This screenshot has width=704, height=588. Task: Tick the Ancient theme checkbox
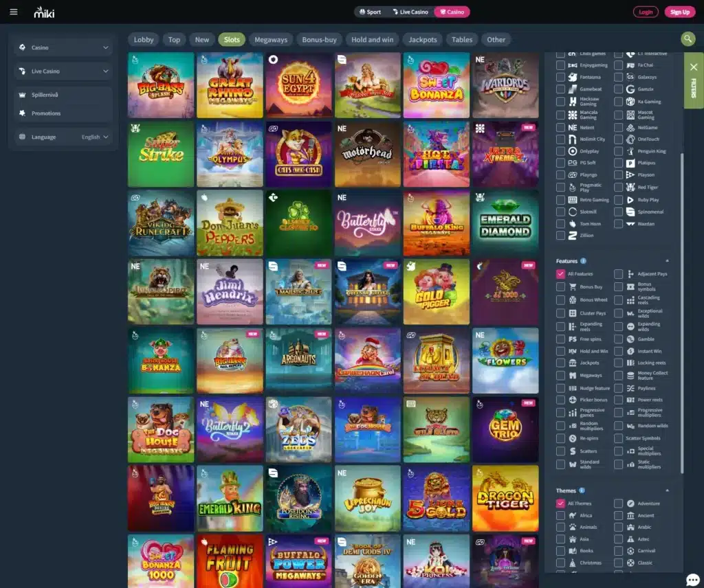[x=618, y=515]
